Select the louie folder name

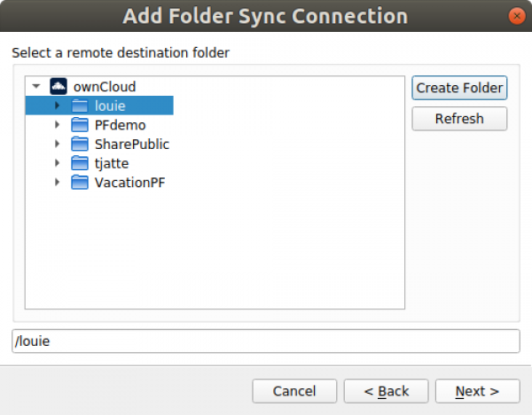(x=110, y=106)
